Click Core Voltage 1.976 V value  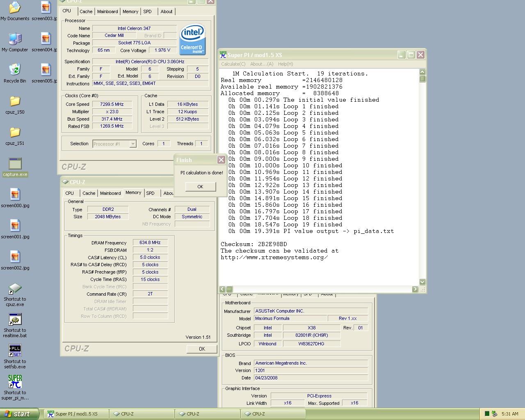pos(163,50)
